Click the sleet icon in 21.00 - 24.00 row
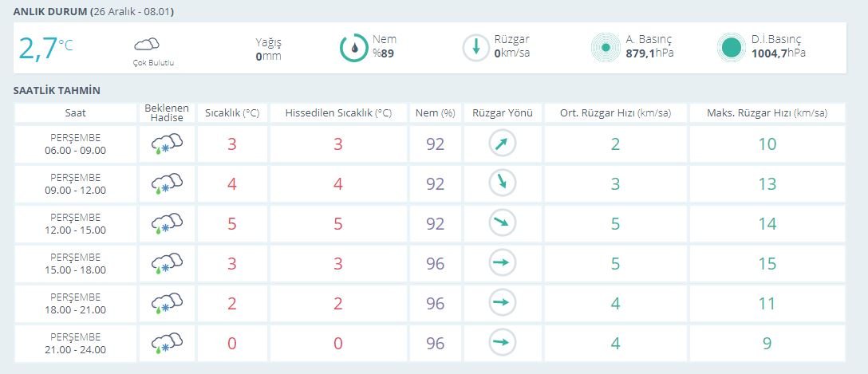This screenshot has height=374, width=868. 167,343
